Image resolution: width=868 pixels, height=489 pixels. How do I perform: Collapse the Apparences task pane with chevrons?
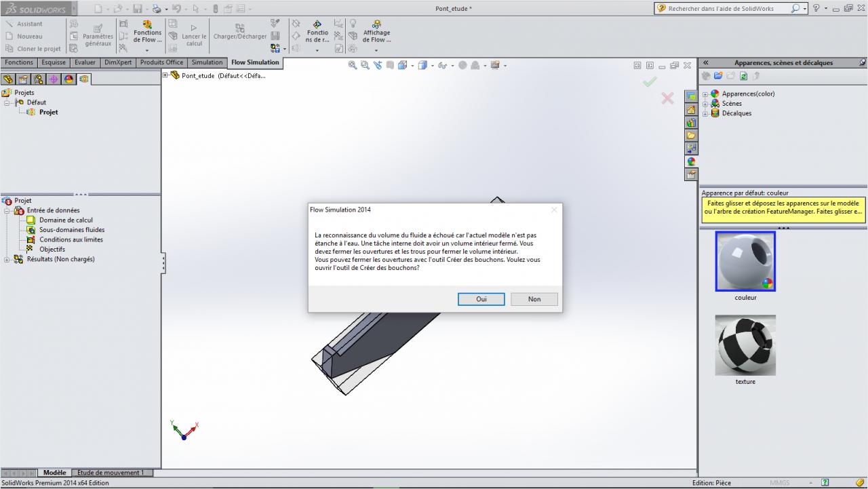pyautogui.click(x=706, y=62)
